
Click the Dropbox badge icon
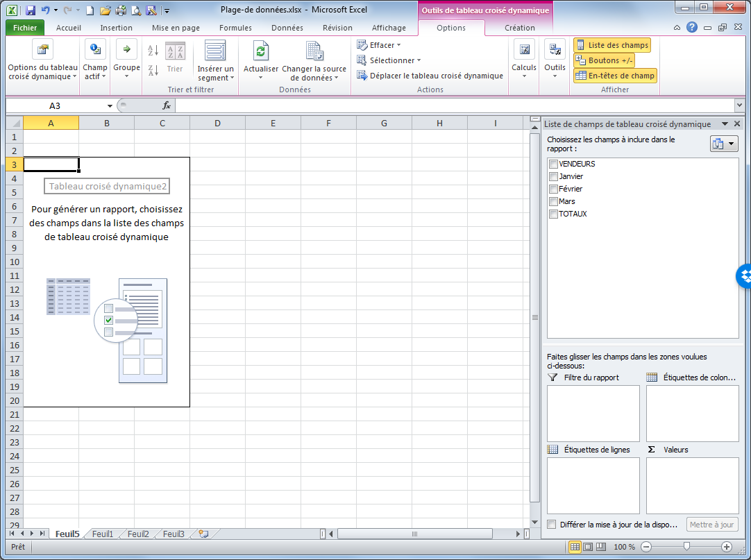(744, 276)
